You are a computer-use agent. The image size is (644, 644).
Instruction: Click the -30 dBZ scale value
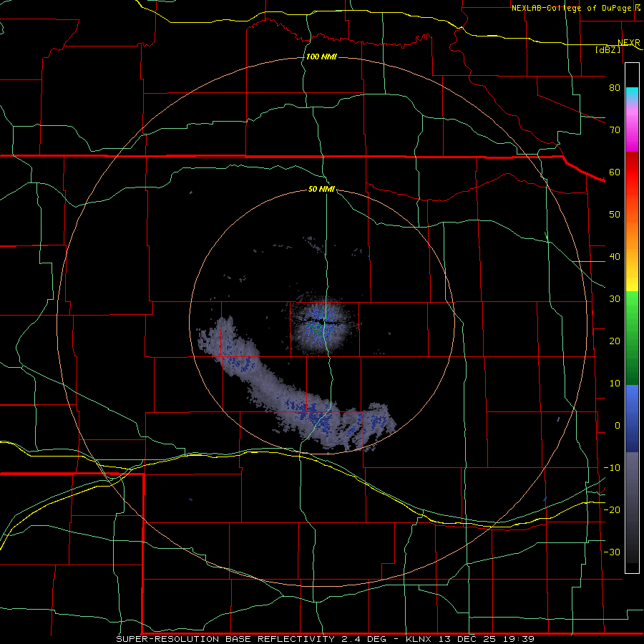(x=612, y=552)
